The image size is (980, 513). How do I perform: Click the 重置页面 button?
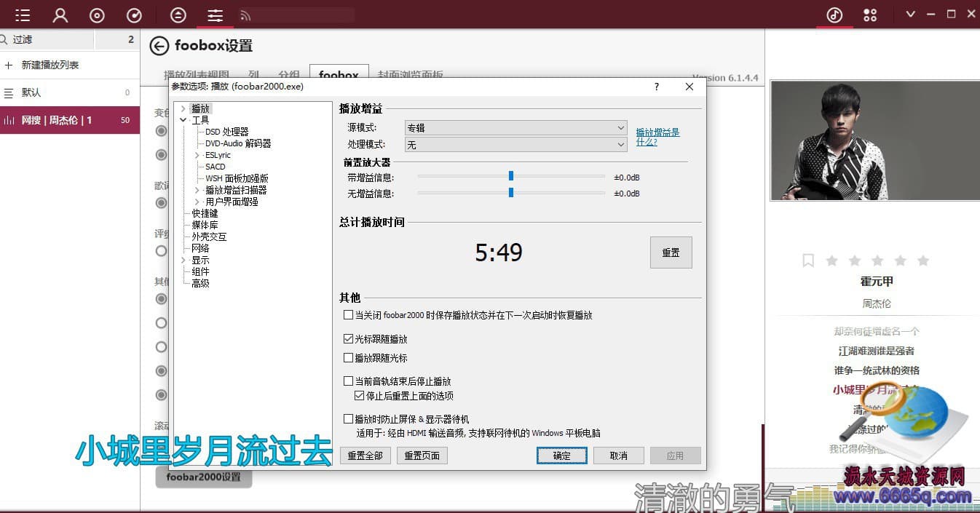click(x=422, y=456)
